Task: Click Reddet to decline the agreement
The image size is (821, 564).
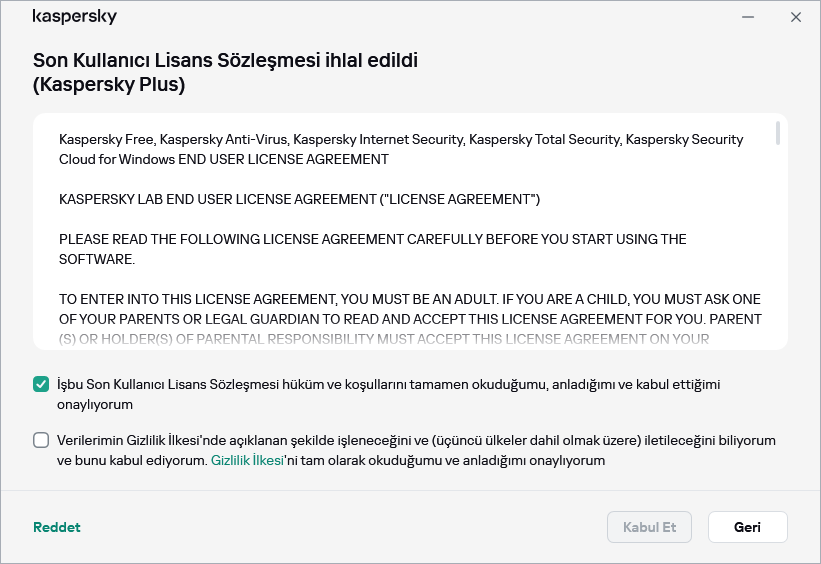Action: pyautogui.click(x=57, y=527)
